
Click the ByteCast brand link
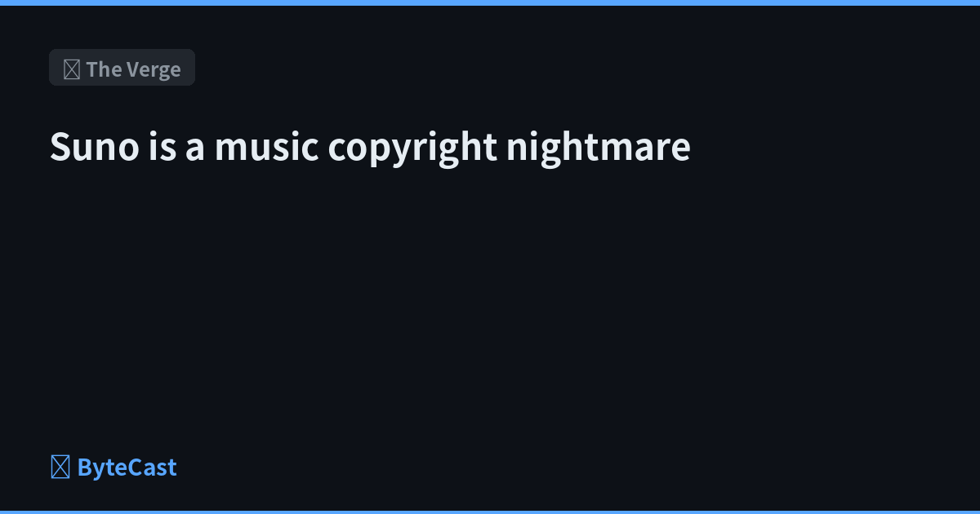pyautogui.click(x=114, y=467)
